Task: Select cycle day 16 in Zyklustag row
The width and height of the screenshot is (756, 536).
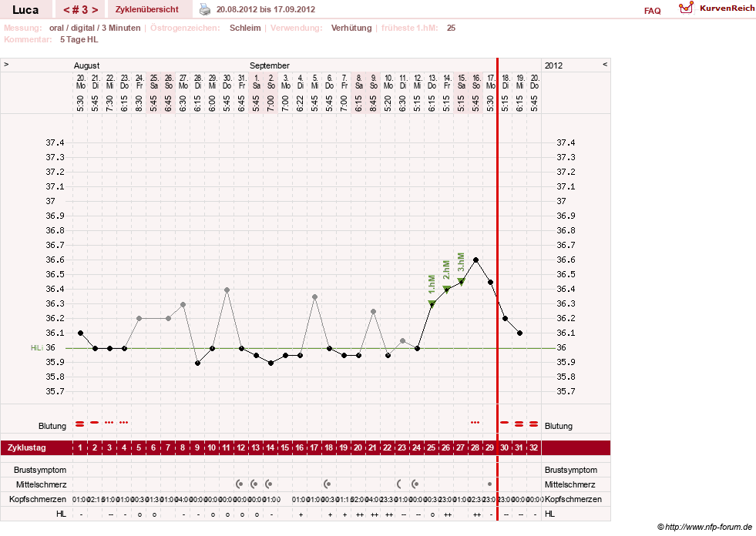Action: (300, 447)
